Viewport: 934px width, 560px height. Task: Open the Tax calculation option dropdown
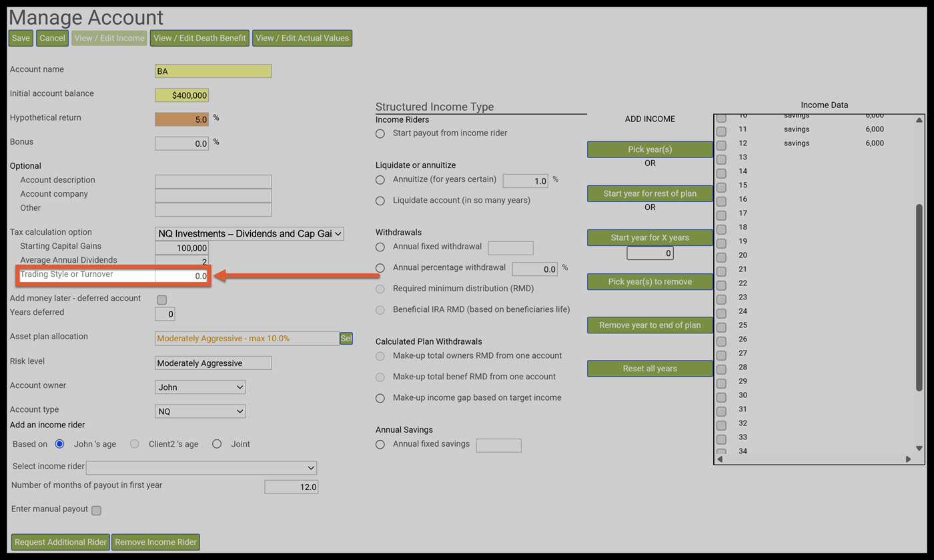pyautogui.click(x=249, y=233)
